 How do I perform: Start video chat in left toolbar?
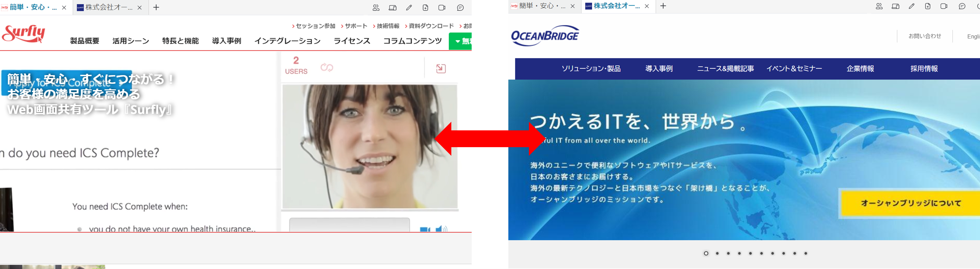pos(442,8)
